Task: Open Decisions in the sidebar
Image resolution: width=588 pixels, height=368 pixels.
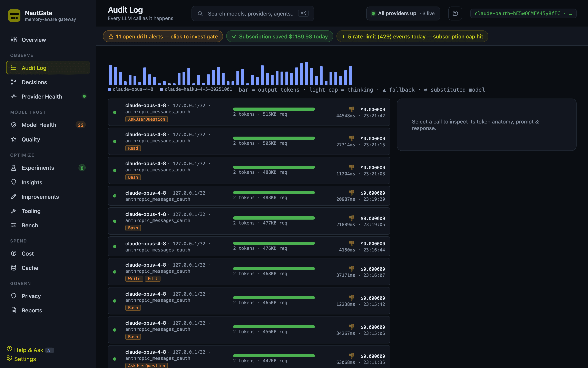Action: click(x=48, y=82)
